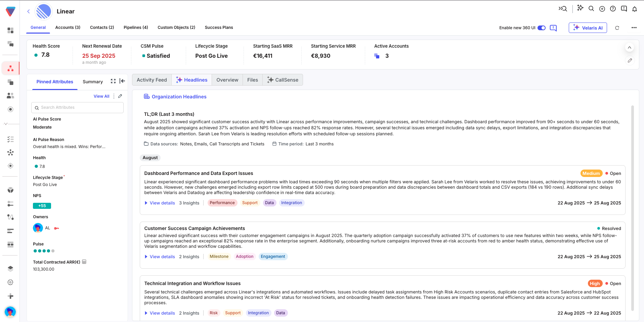644x322 pixels.
Task: Open the CallSense tab
Action: tap(283, 80)
